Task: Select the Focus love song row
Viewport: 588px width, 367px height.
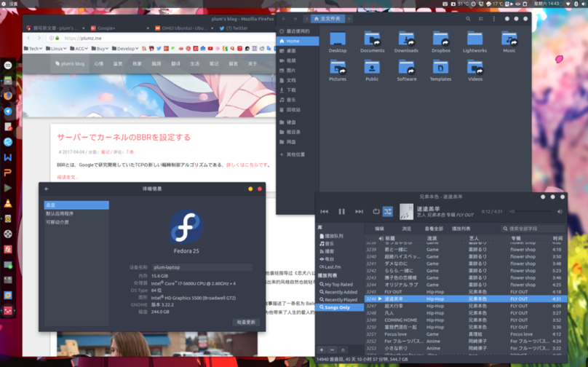Action: [465, 334]
